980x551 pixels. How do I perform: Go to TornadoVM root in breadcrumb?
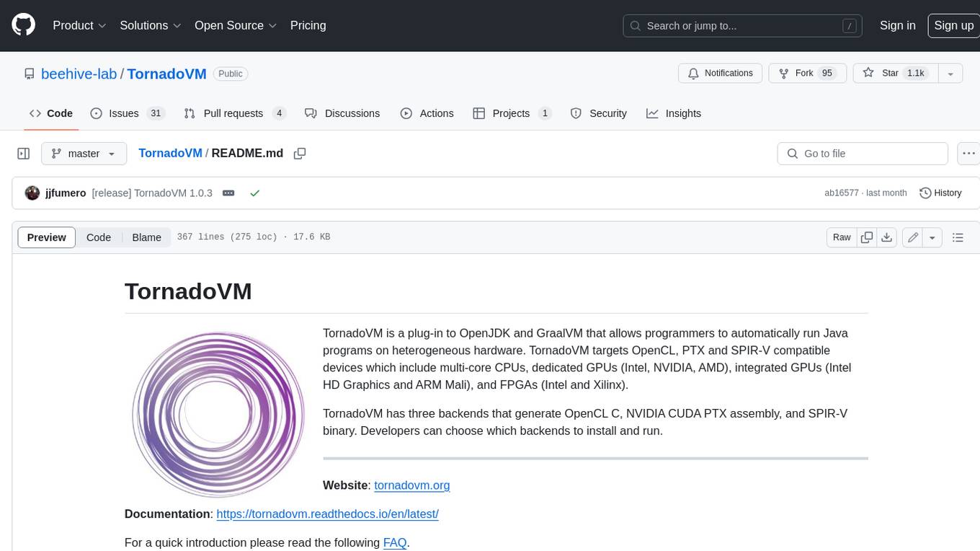click(170, 154)
